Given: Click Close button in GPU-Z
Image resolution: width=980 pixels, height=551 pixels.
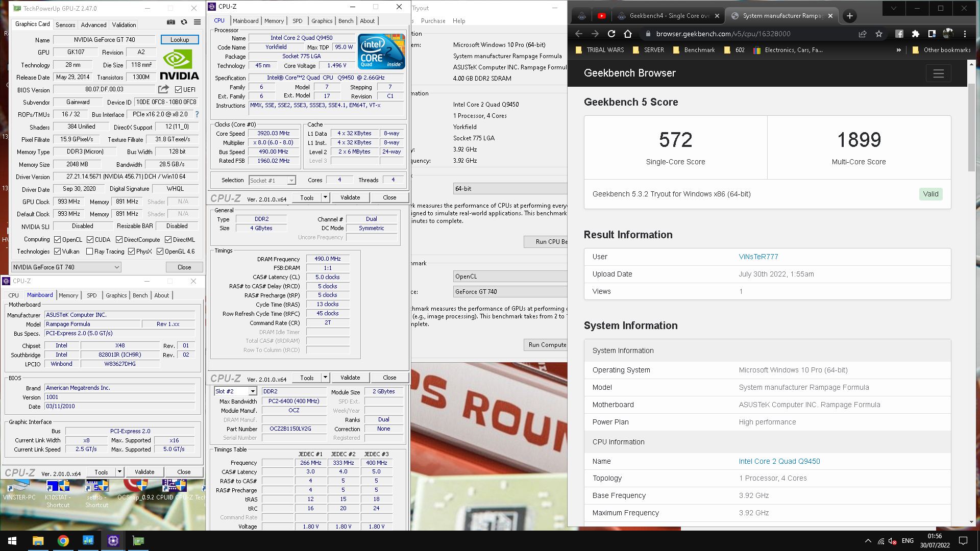Looking at the screenshot, I should (184, 267).
